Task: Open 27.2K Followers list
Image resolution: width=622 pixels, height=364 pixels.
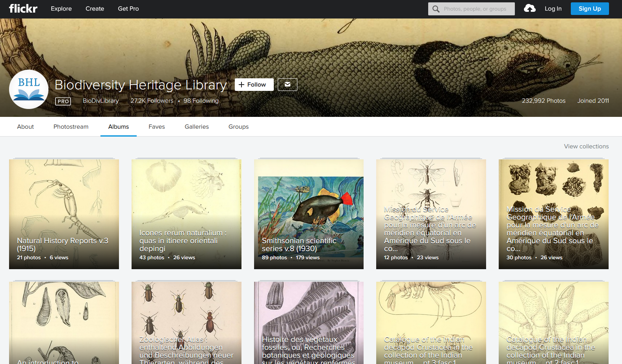Action: point(152,101)
